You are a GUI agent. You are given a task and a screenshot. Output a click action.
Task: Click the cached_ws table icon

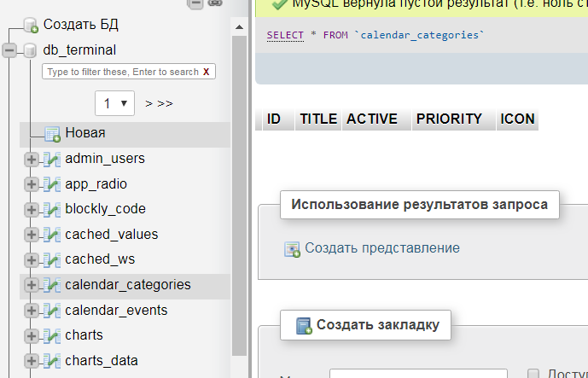pyautogui.click(x=52, y=260)
